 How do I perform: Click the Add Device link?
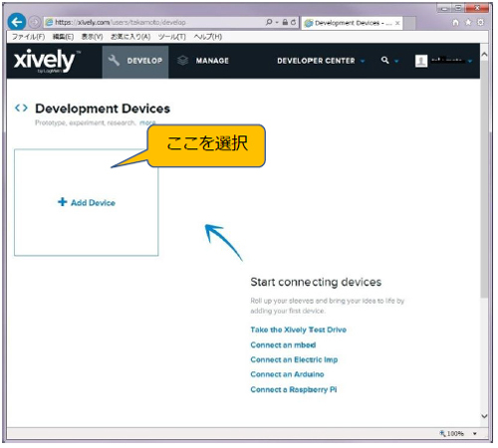tap(93, 202)
